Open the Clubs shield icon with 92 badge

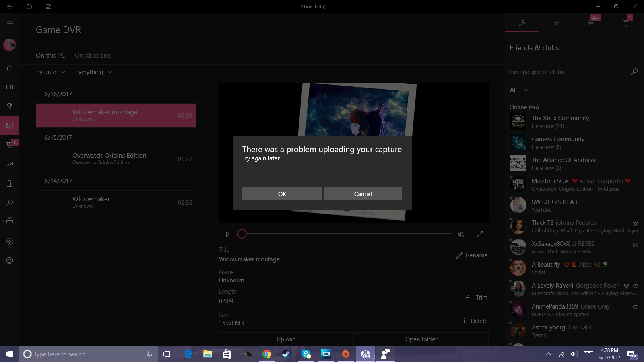[10, 144]
